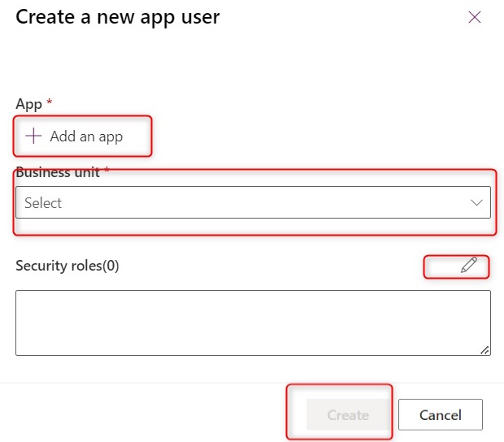Image resolution: width=504 pixels, height=442 pixels.
Task: Click the Add an app text
Action: pyautogui.click(x=86, y=136)
